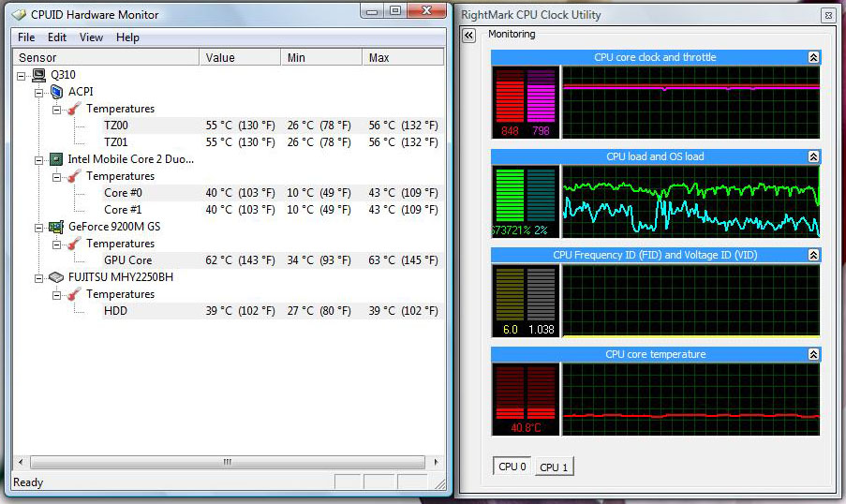Collapse the Temperatures node under GeForce
Viewport: 846px width, 504px height.
tap(56, 245)
